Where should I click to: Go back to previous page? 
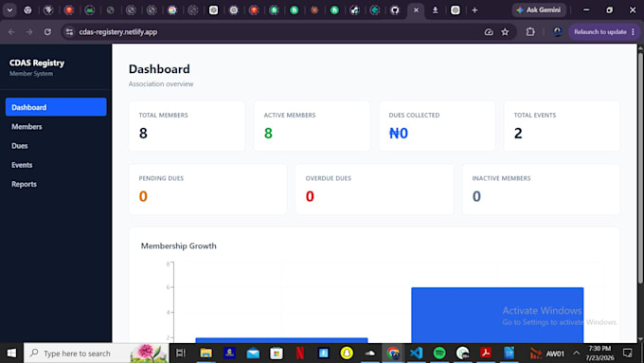11,31
